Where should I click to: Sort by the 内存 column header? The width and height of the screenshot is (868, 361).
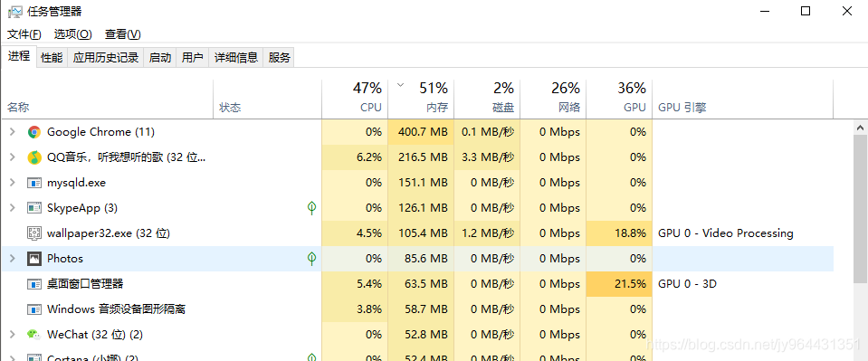point(421,100)
